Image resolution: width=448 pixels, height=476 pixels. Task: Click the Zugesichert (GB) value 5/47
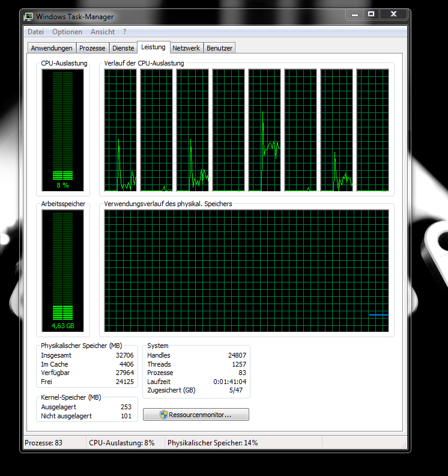point(236,390)
